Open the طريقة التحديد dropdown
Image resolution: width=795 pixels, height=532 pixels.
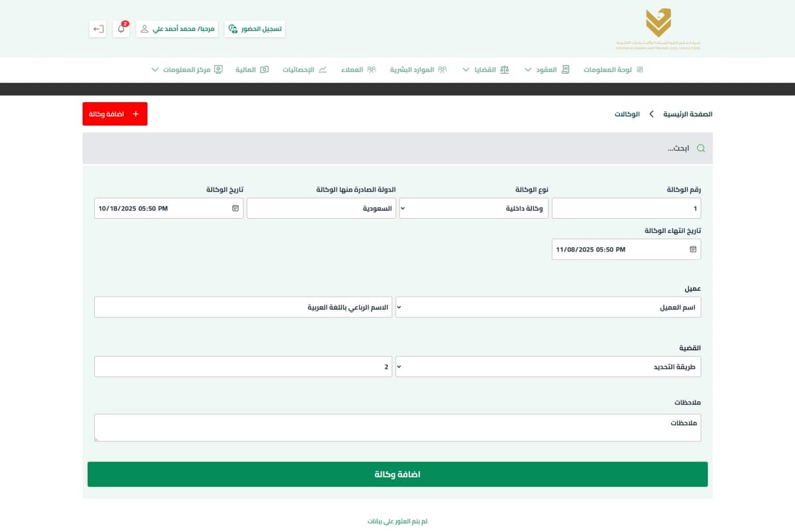pos(548,366)
